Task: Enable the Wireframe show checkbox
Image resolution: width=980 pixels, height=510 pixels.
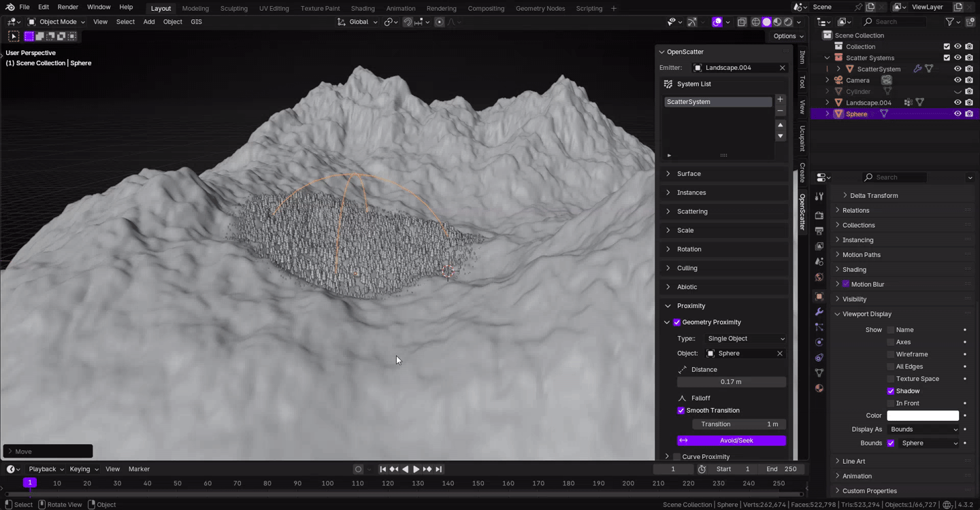Action: point(891,354)
